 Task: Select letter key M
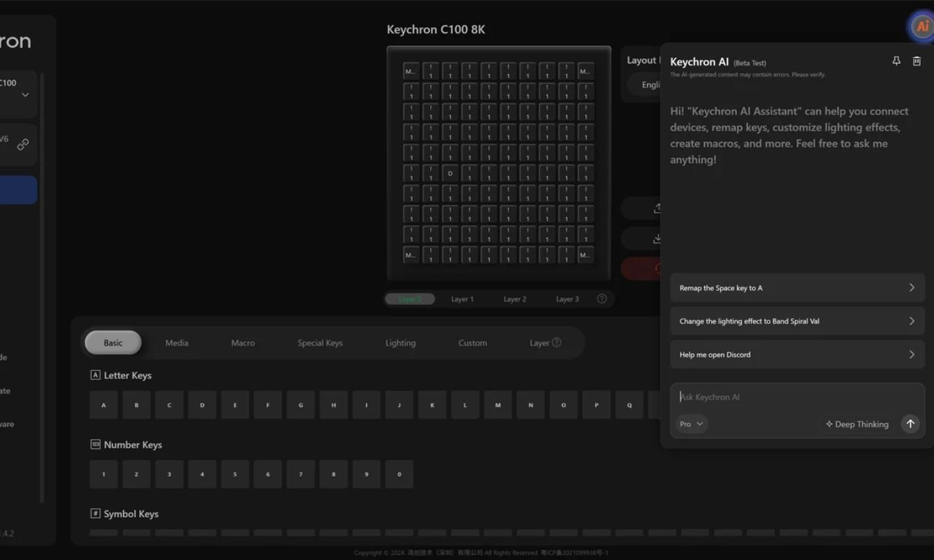pos(498,405)
